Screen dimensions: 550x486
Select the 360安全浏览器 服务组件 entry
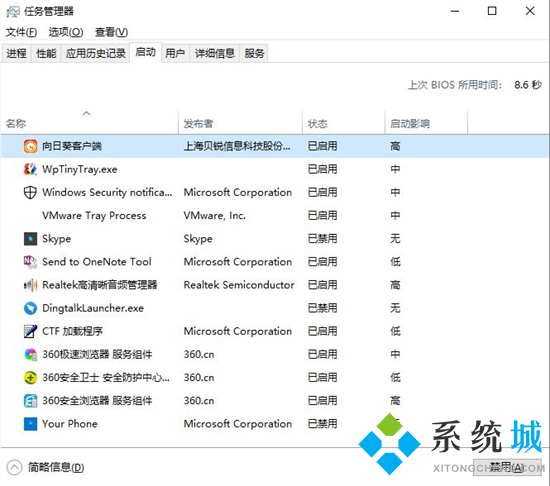tap(97, 400)
